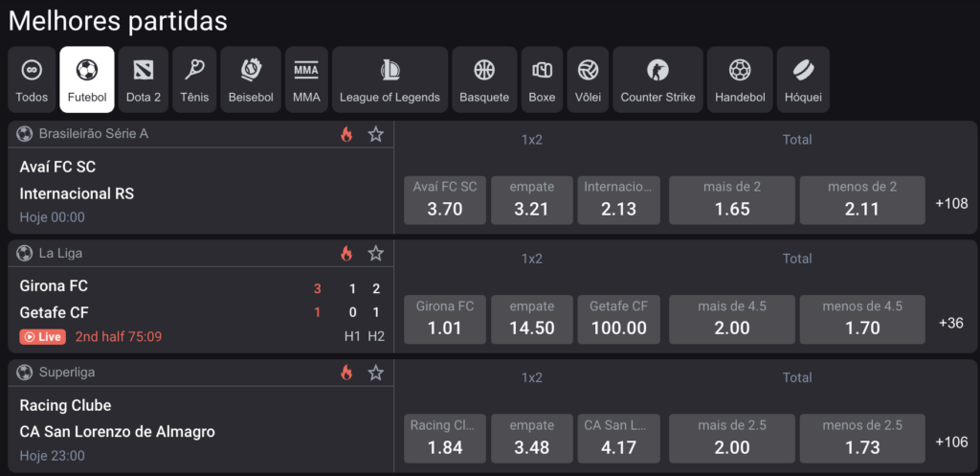Open the League of Legends tab

pos(390,79)
